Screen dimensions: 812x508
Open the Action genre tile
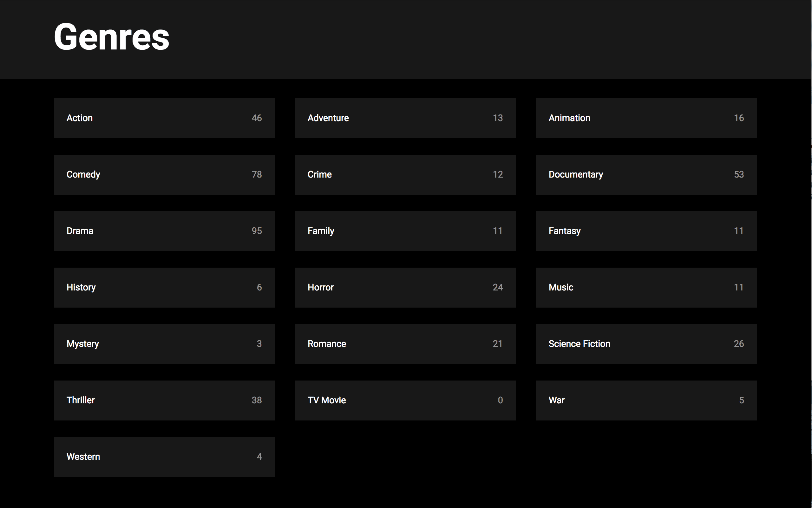pos(164,118)
